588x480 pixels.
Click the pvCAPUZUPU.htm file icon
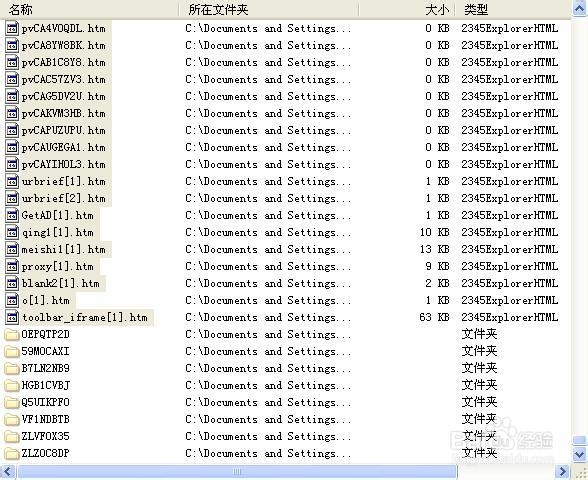[x=12, y=130]
